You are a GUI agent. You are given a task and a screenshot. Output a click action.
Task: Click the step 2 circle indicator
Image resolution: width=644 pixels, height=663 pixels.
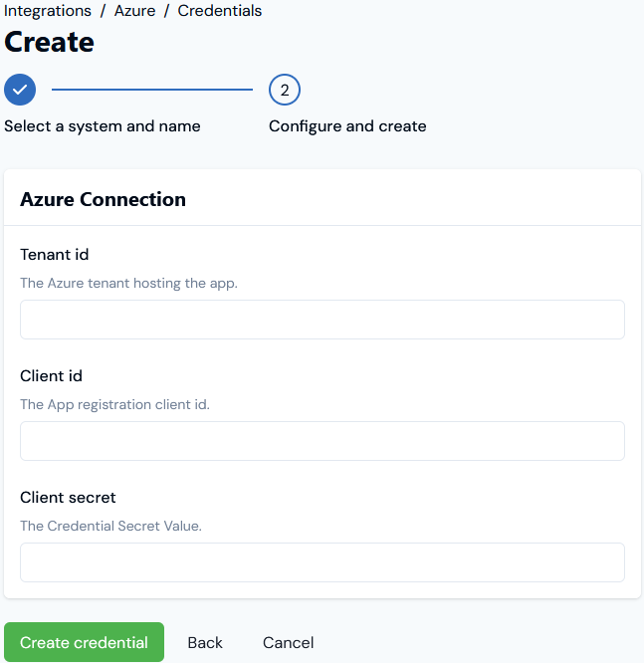(x=285, y=90)
